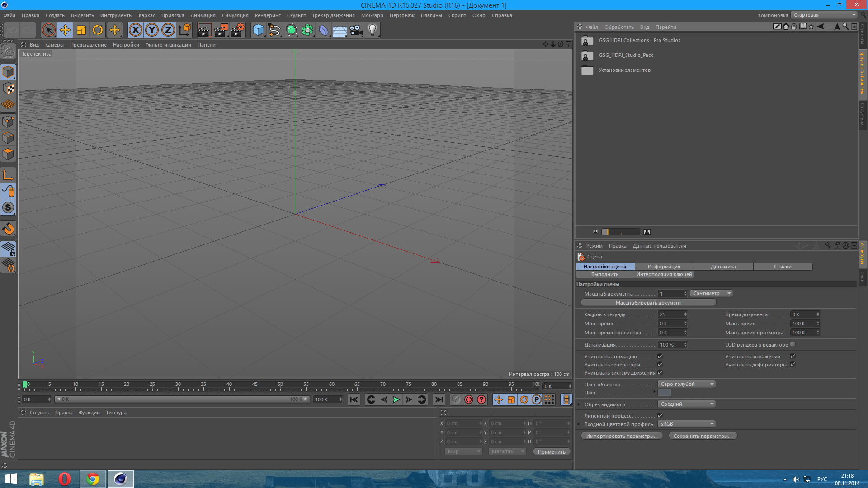Select the Move tool in the top toolbar

pyautogui.click(x=65, y=30)
